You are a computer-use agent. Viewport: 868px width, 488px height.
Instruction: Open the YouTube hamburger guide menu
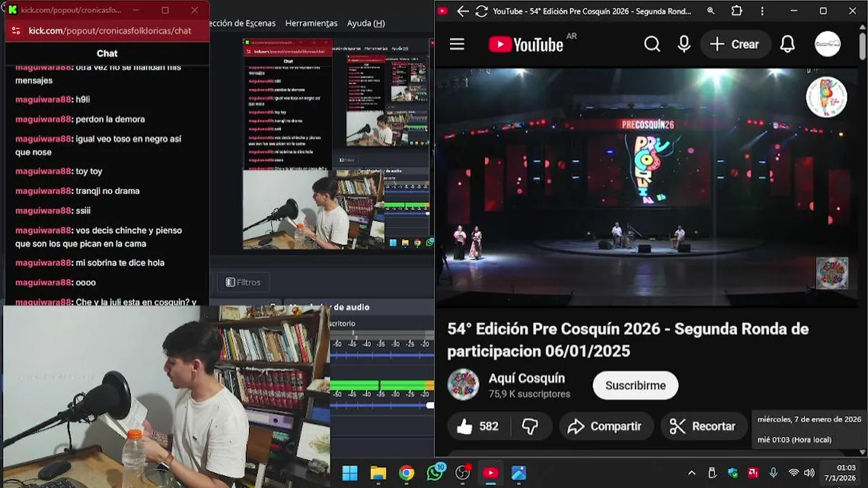pos(457,44)
